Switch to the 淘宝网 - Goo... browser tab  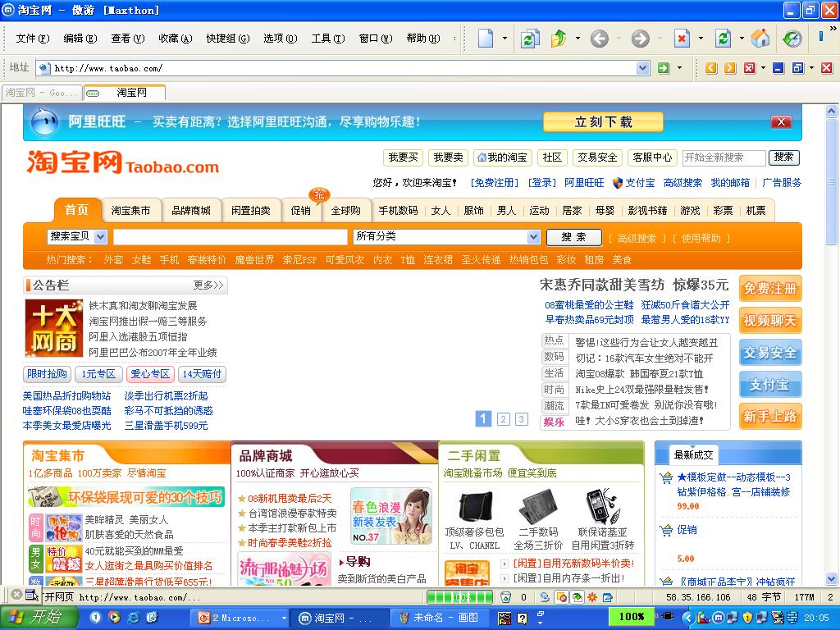(42, 93)
